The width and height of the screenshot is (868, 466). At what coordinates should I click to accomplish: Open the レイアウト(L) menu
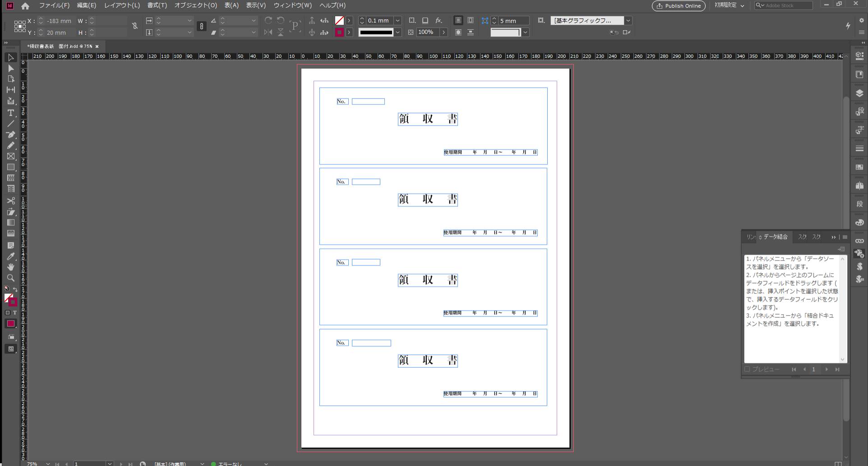click(122, 5)
